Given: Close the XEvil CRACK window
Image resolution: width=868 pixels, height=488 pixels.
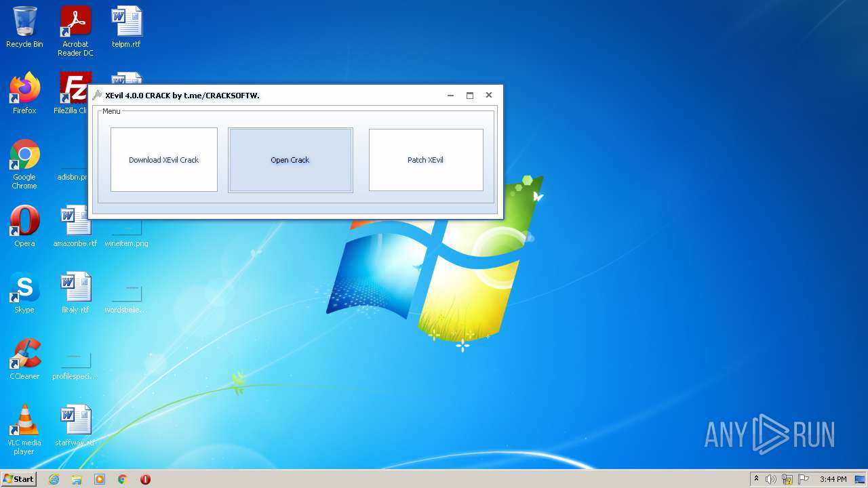Looking at the screenshot, I should [x=488, y=96].
